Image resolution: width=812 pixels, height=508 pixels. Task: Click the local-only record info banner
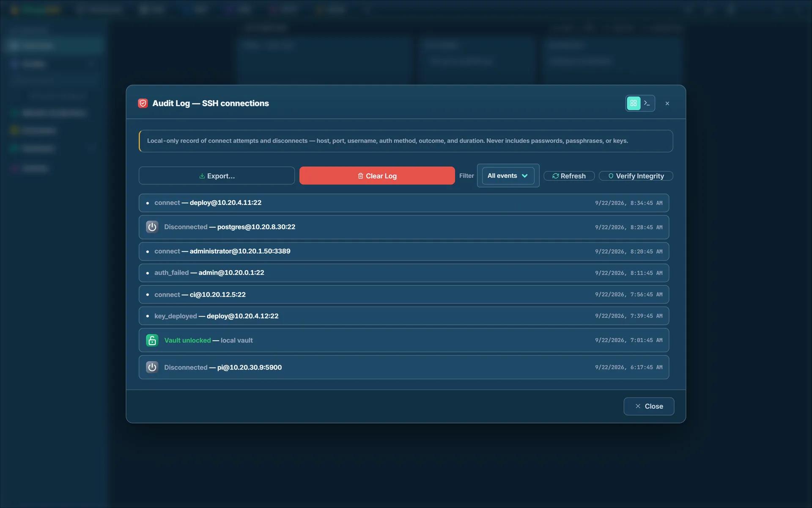point(406,141)
